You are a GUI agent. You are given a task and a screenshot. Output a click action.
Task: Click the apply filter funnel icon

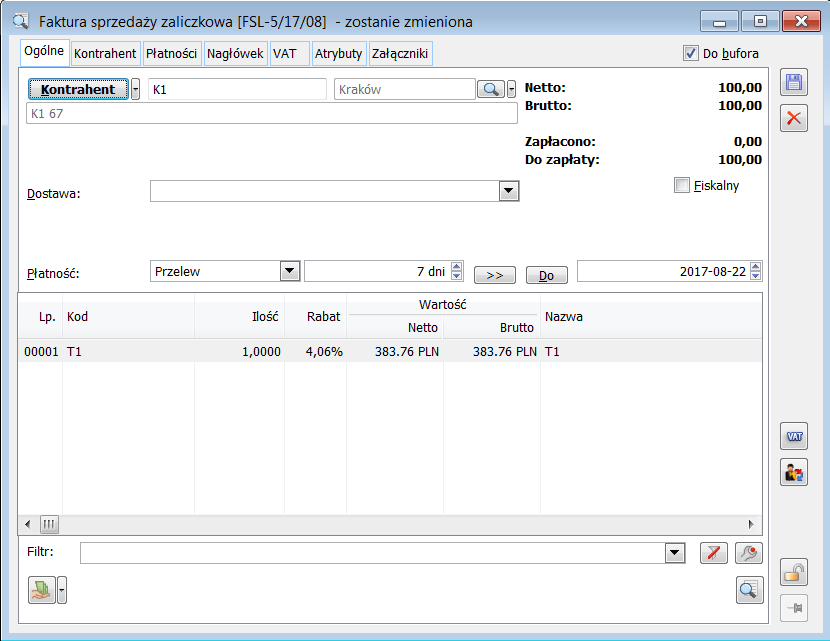coord(714,553)
